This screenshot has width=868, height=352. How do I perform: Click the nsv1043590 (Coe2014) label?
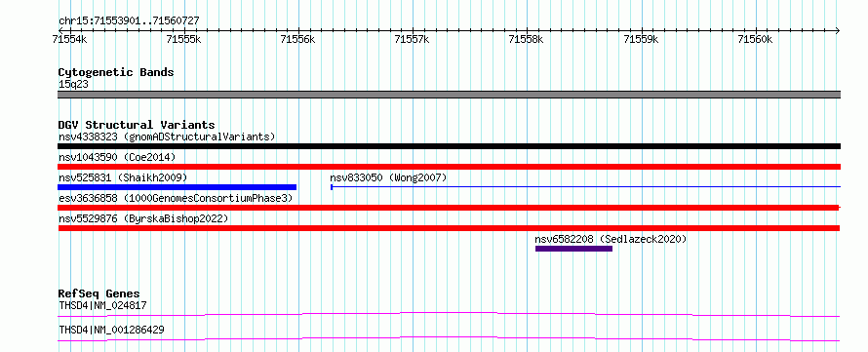coord(117,157)
